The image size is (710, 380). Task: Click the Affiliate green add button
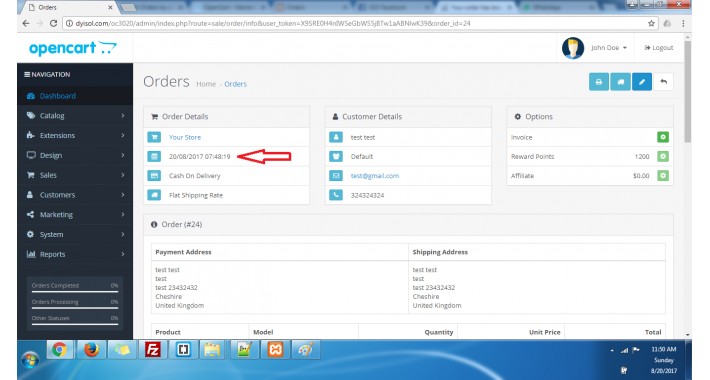point(663,176)
